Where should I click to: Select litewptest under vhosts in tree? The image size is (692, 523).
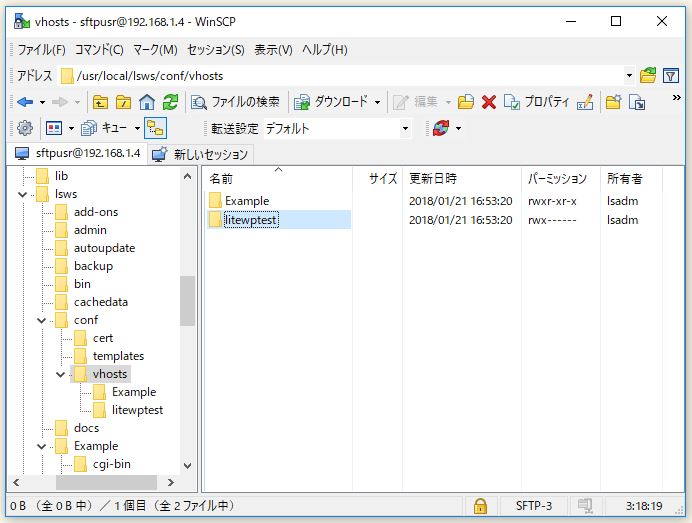point(137,410)
